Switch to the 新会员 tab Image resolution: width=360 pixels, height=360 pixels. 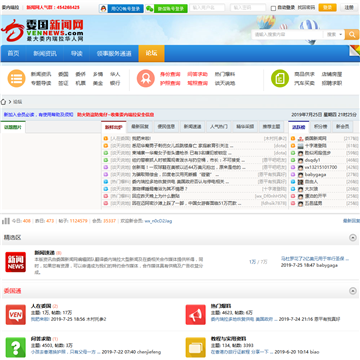click(343, 127)
